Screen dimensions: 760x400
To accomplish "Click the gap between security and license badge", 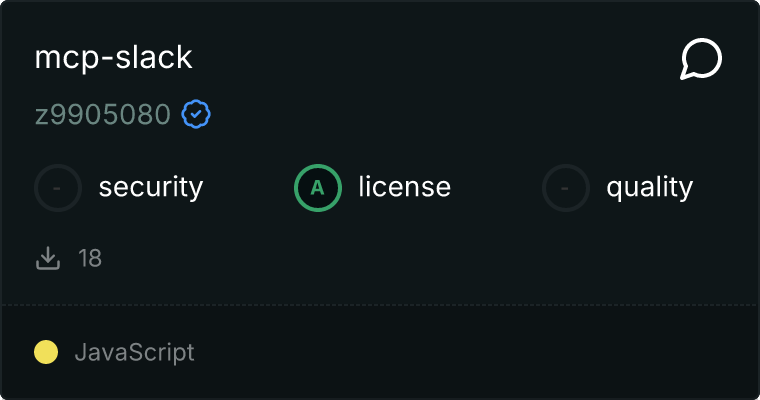I will click(248, 187).
